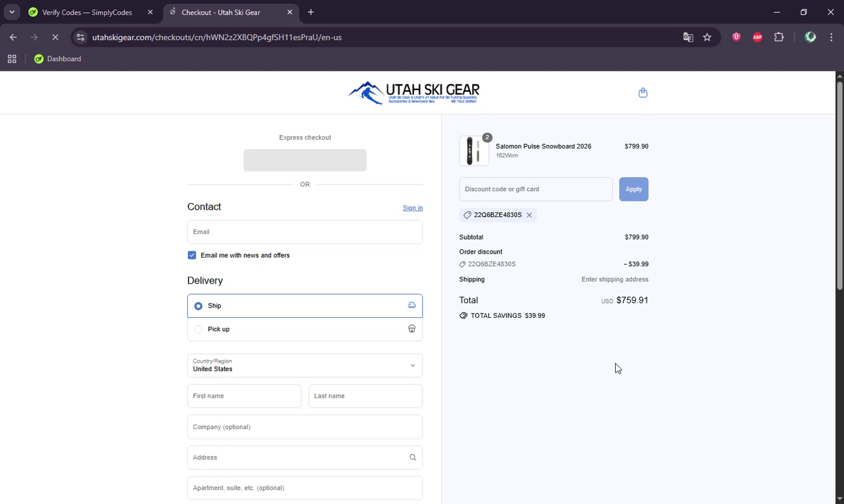The height and width of the screenshot is (504, 844).
Task: Click the Adblock Plus extension icon
Action: tap(757, 37)
